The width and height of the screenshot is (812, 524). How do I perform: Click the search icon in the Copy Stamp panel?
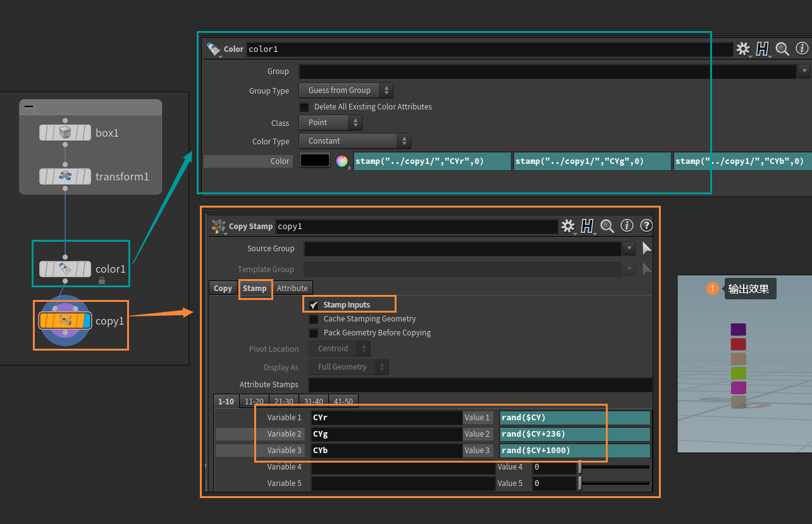point(607,226)
